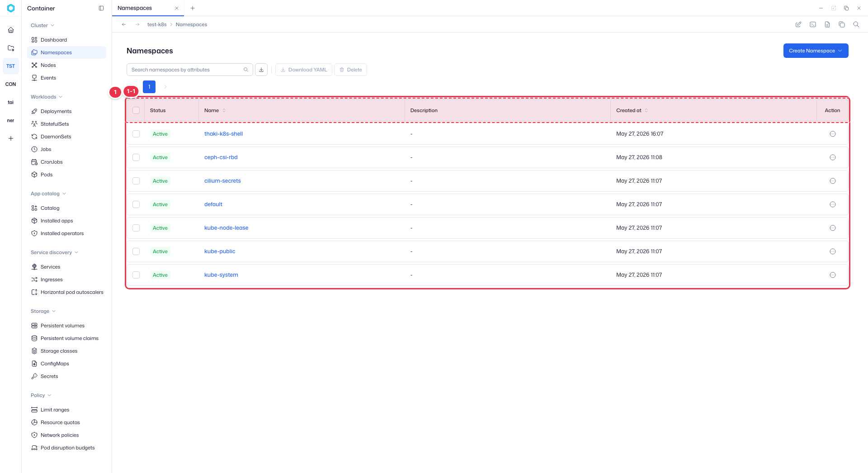The height and width of the screenshot is (473, 868).
Task: Toggle the select-all header checkbox
Action: 136,110
